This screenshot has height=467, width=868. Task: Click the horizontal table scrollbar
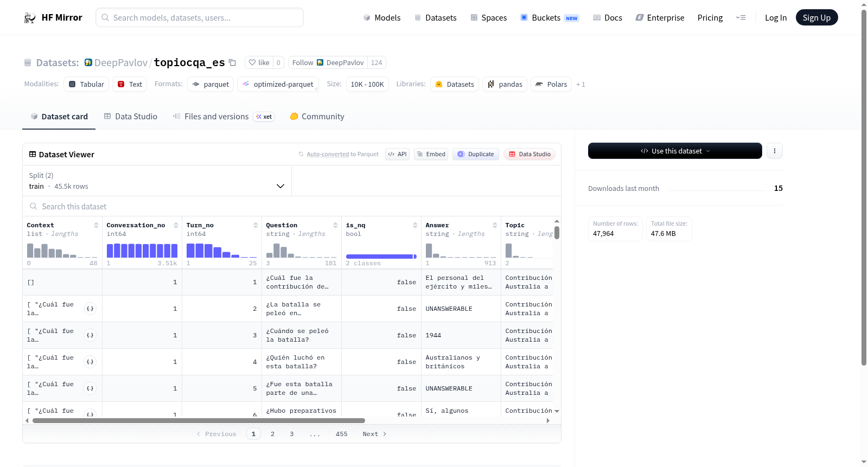[199, 420]
